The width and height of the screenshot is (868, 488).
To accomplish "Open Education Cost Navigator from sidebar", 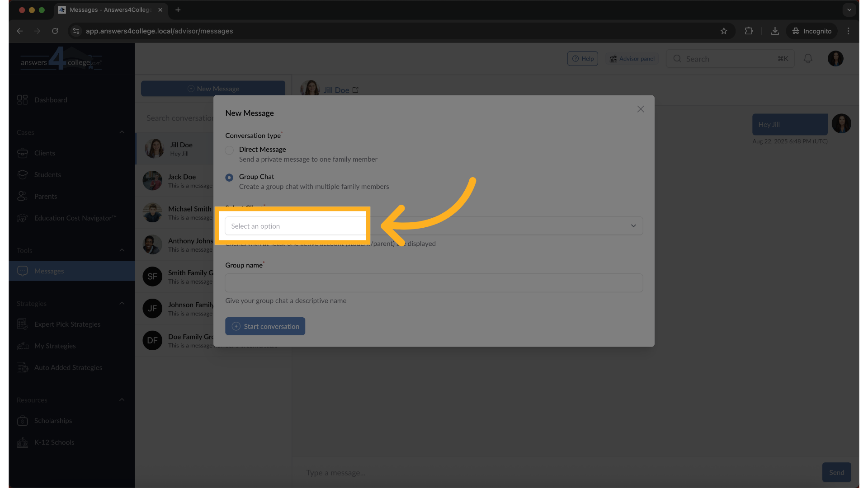I will coord(75,218).
